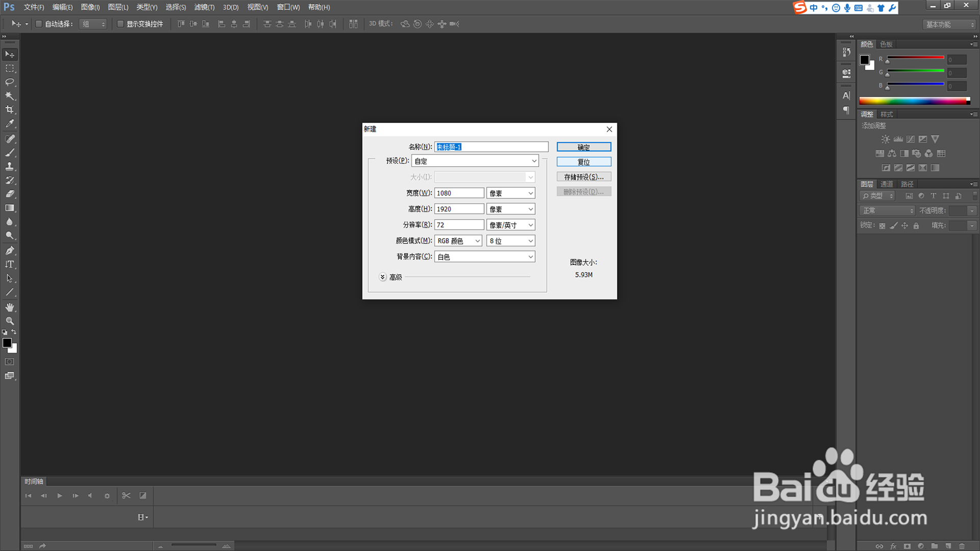This screenshot has width=980, height=551.
Task: Open the 预设 preset dropdown
Action: [475, 161]
